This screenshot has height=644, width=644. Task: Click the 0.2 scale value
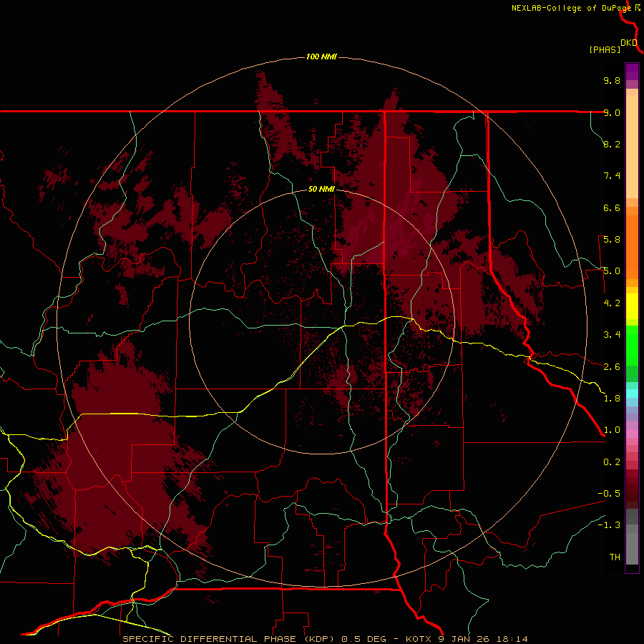tap(612, 462)
